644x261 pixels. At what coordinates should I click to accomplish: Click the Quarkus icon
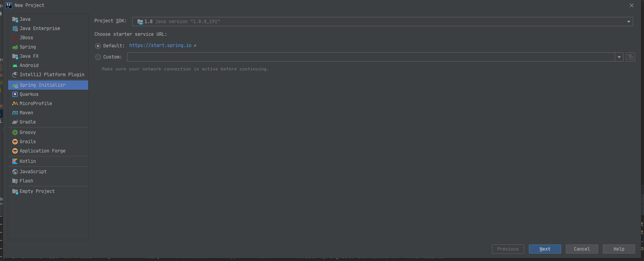tap(15, 94)
